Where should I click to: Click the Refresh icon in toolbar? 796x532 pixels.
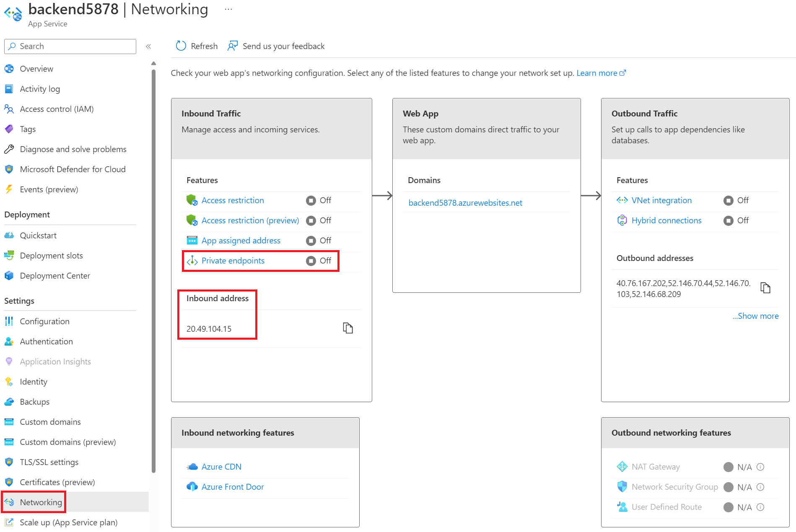[181, 46]
